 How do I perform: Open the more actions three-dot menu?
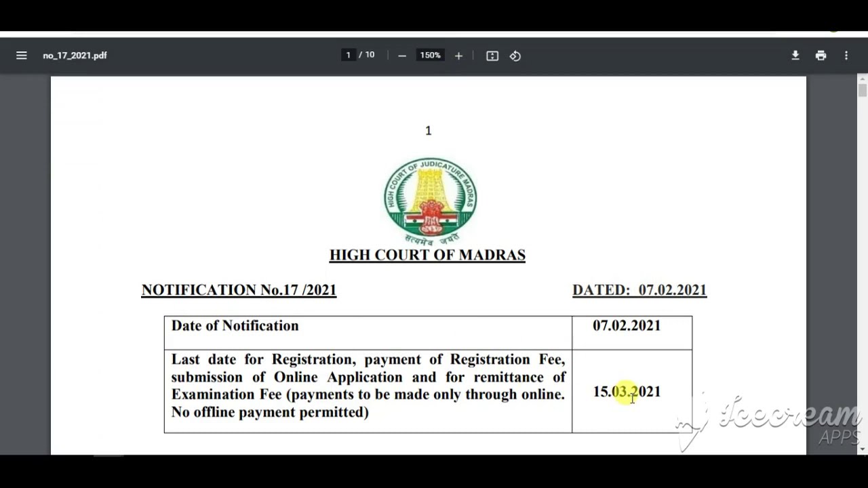[846, 56]
